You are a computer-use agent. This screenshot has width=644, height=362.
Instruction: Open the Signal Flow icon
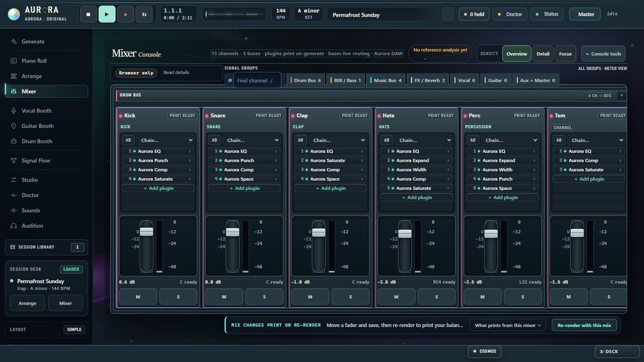pyautogui.click(x=14, y=161)
